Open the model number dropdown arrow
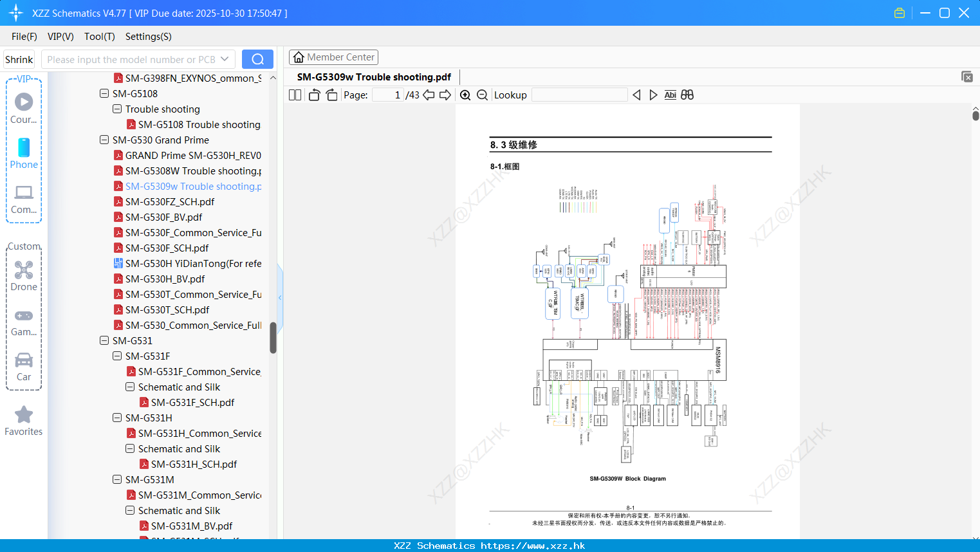This screenshot has width=980, height=552. click(225, 59)
